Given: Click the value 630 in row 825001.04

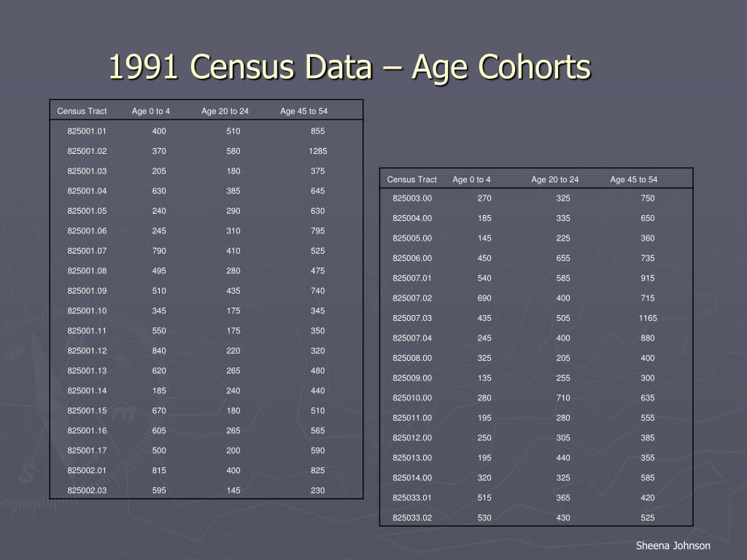Looking at the screenshot, I should tap(159, 191).
